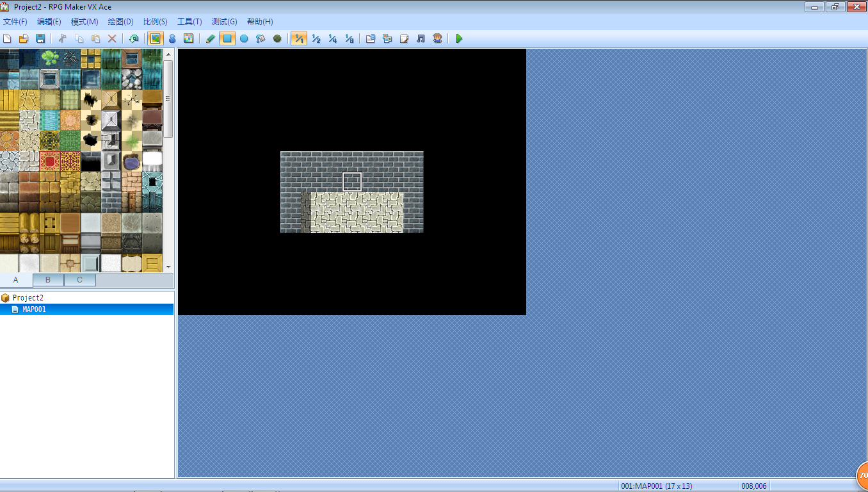The width and height of the screenshot is (868, 492).
Task: Open the Sound Test music note icon
Action: [421, 38]
